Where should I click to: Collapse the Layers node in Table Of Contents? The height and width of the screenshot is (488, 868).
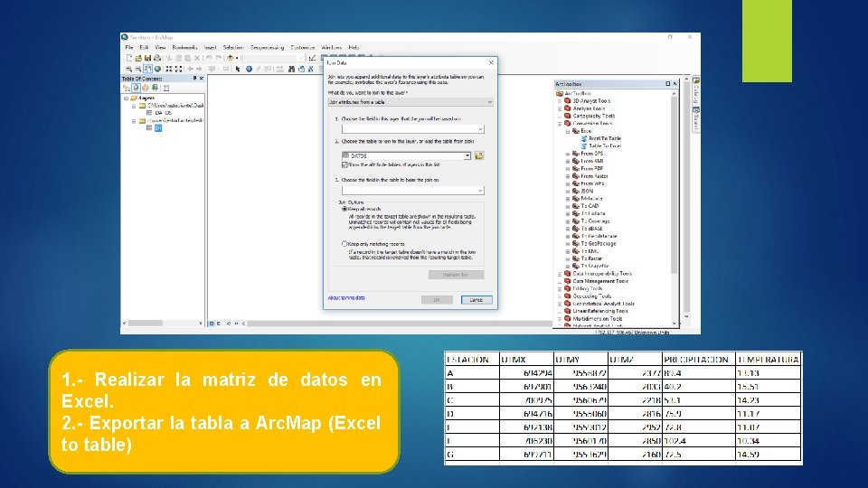[x=127, y=98]
